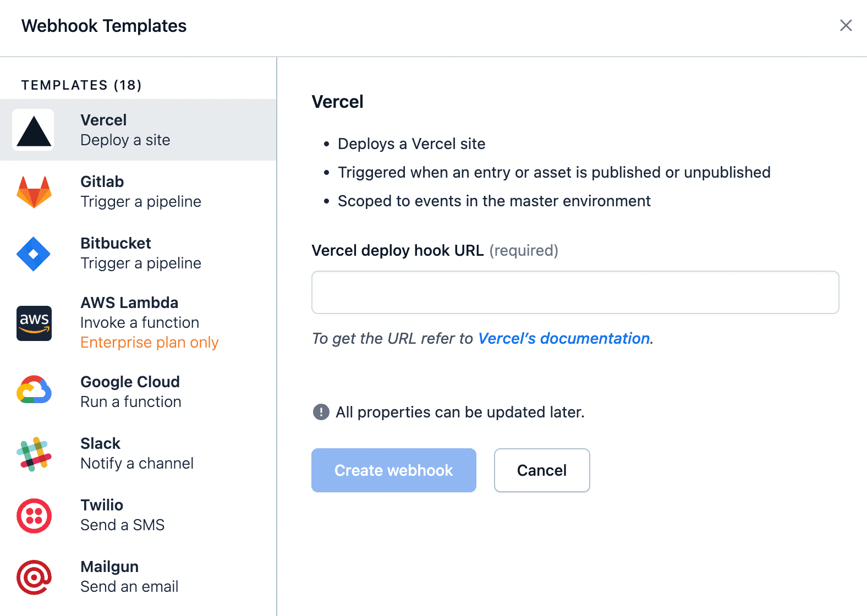867x616 pixels.
Task: Select the Gitlab Trigger a pipeline template
Action: pos(140,191)
